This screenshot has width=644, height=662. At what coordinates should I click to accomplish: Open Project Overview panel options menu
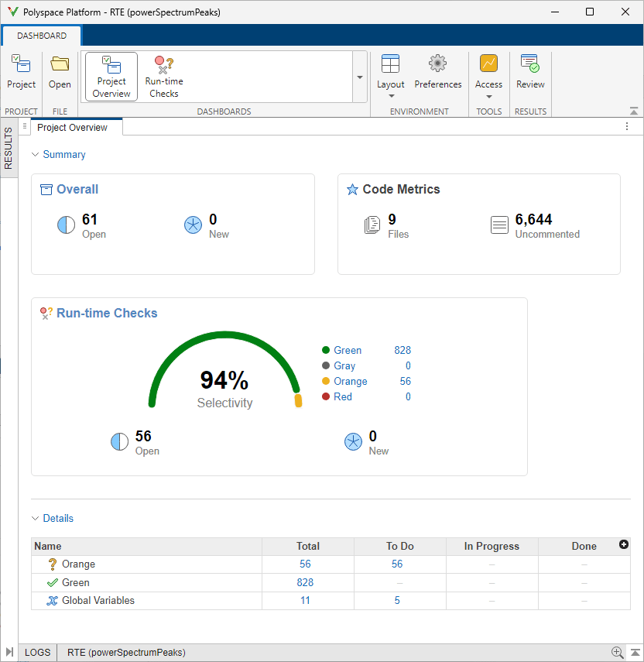click(627, 127)
